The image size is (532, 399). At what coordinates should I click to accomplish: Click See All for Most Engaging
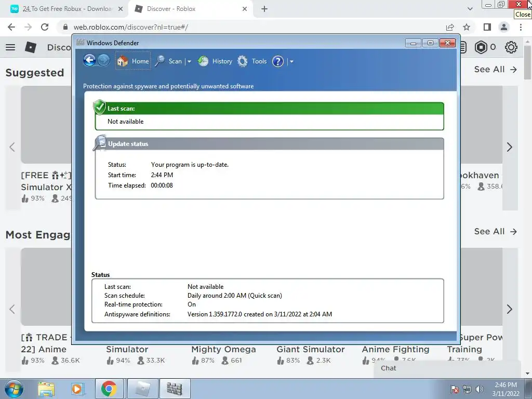[x=495, y=231]
